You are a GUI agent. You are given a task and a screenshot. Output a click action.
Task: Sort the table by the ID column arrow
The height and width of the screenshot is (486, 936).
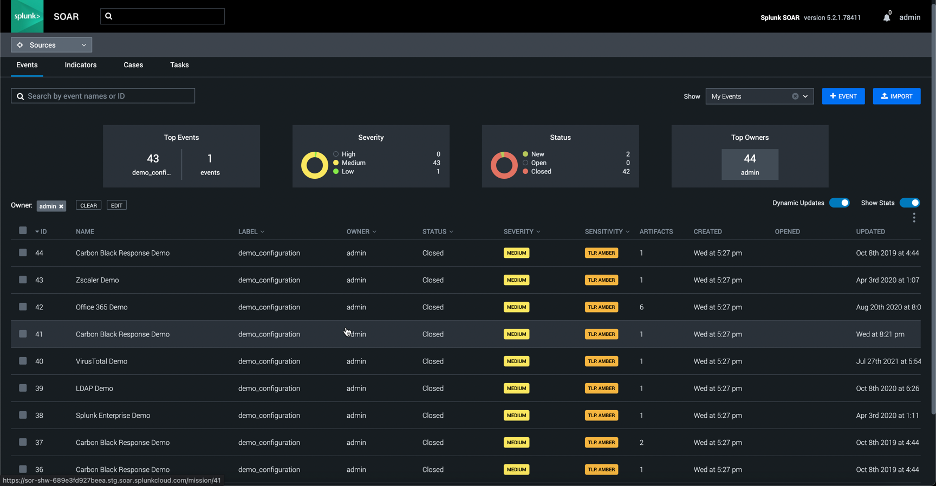click(x=38, y=232)
